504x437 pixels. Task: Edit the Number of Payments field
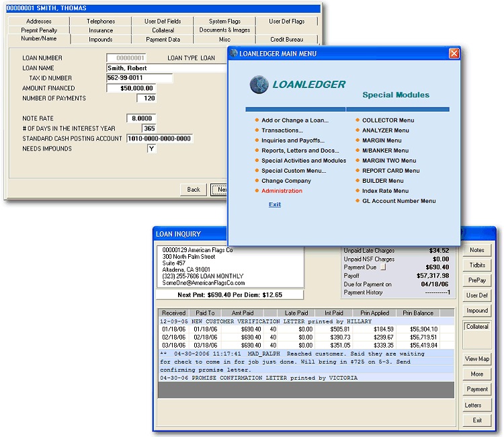tap(146, 98)
